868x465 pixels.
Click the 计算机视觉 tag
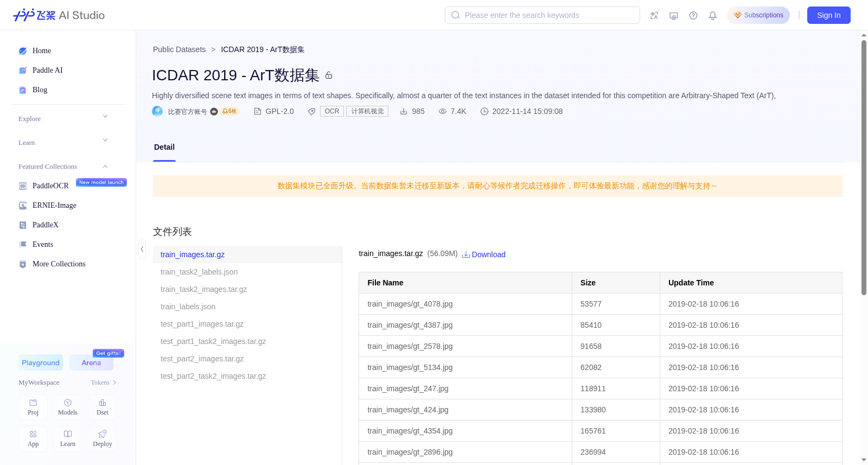pos(367,111)
